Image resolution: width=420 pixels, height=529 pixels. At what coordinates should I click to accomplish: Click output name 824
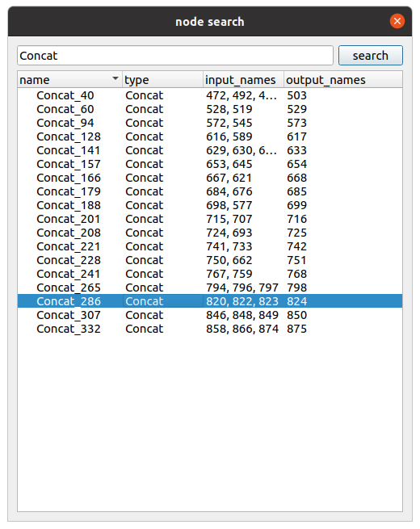(297, 301)
